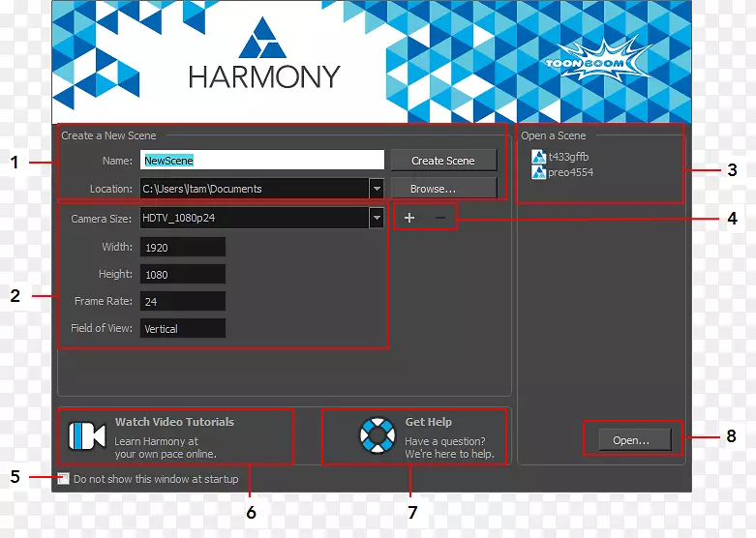Viewport: 756px width, 538px height.
Task: Click the Frame Rate value field
Action: click(x=183, y=301)
